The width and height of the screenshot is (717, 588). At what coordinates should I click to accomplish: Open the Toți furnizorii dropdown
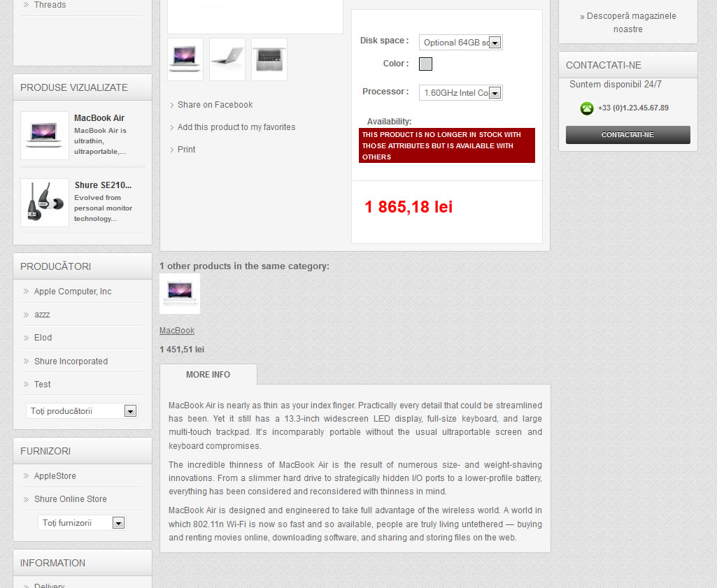click(82, 523)
